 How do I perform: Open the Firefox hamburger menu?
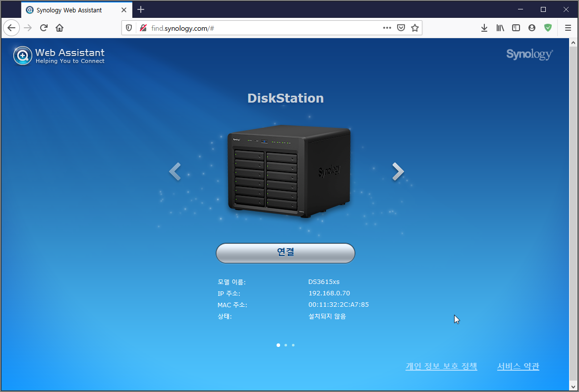(x=568, y=28)
